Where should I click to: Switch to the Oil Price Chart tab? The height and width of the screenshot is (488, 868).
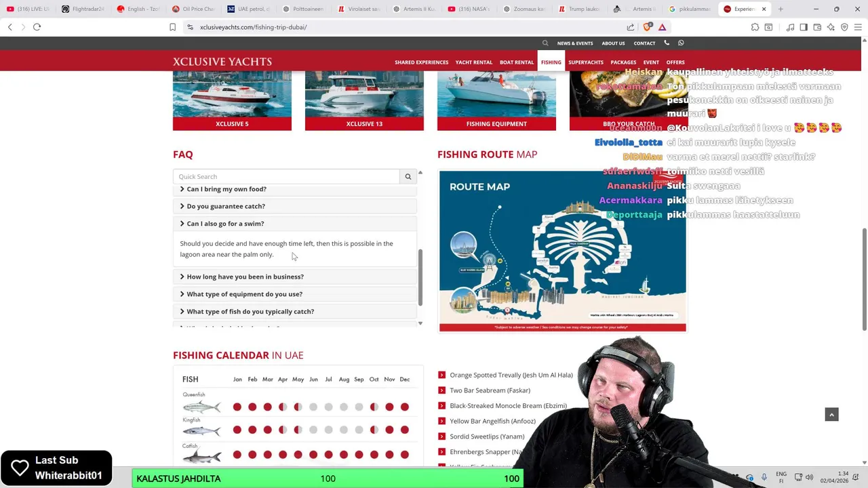point(194,9)
